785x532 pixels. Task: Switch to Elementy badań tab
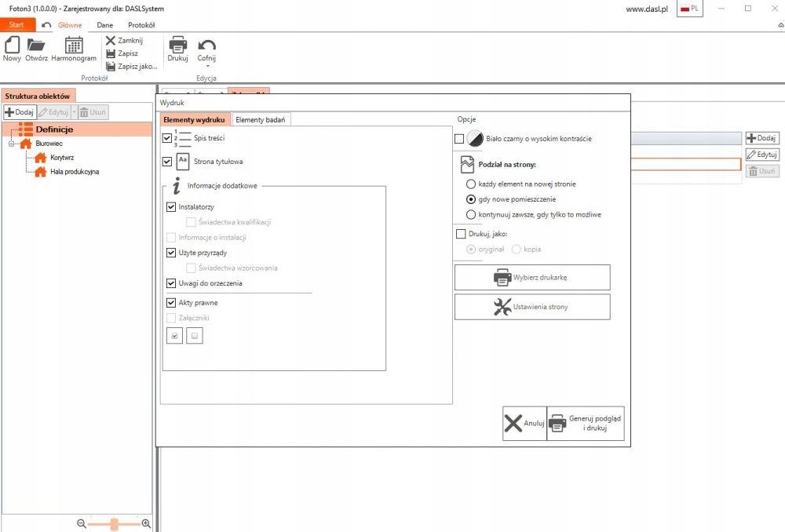click(261, 119)
